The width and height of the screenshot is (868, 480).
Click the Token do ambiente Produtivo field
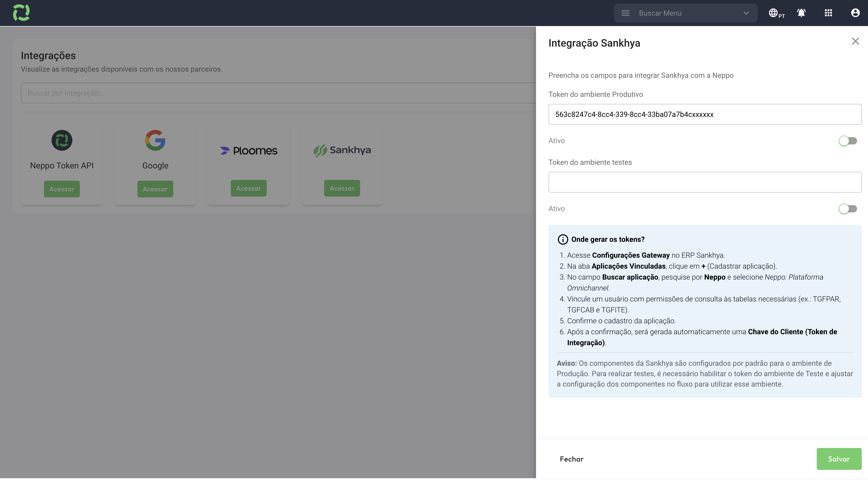705,114
